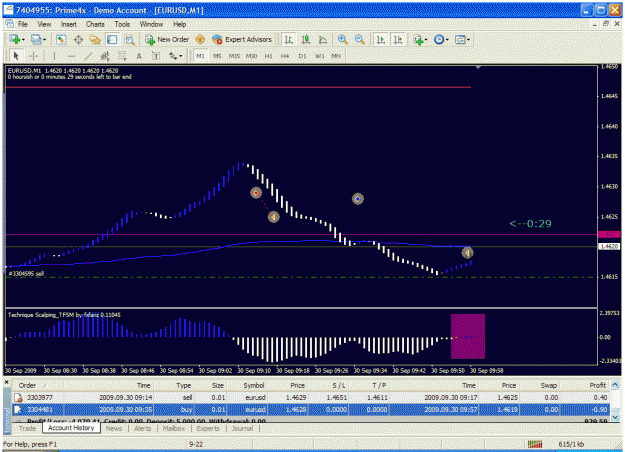The height and width of the screenshot is (452, 625).
Task: Click the Zoom Out magnifier icon
Action: (x=360, y=39)
